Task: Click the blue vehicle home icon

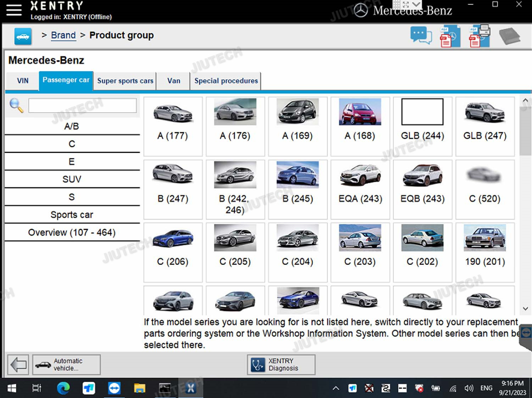Action: click(23, 36)
